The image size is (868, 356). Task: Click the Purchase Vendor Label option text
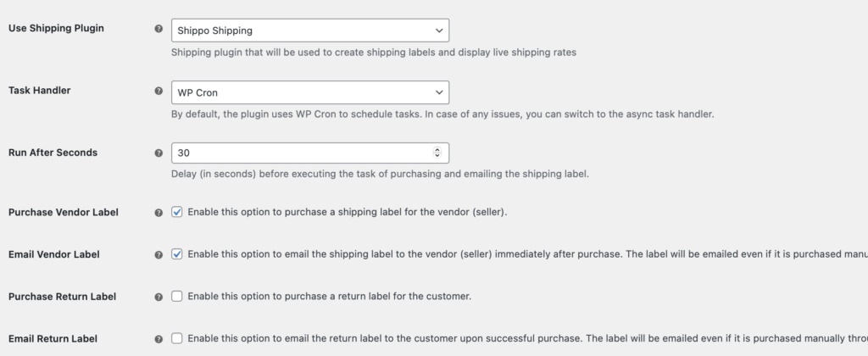tap(347, 212)
